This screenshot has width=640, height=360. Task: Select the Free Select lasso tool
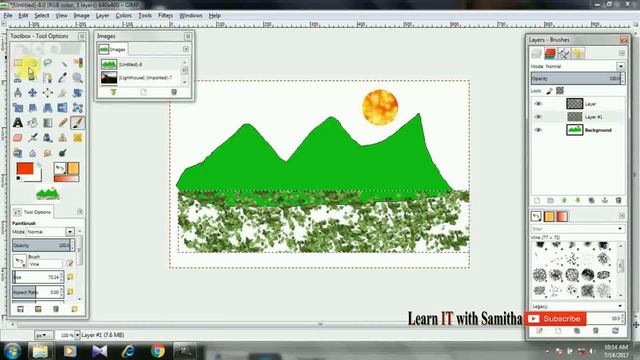pos(48,62)
